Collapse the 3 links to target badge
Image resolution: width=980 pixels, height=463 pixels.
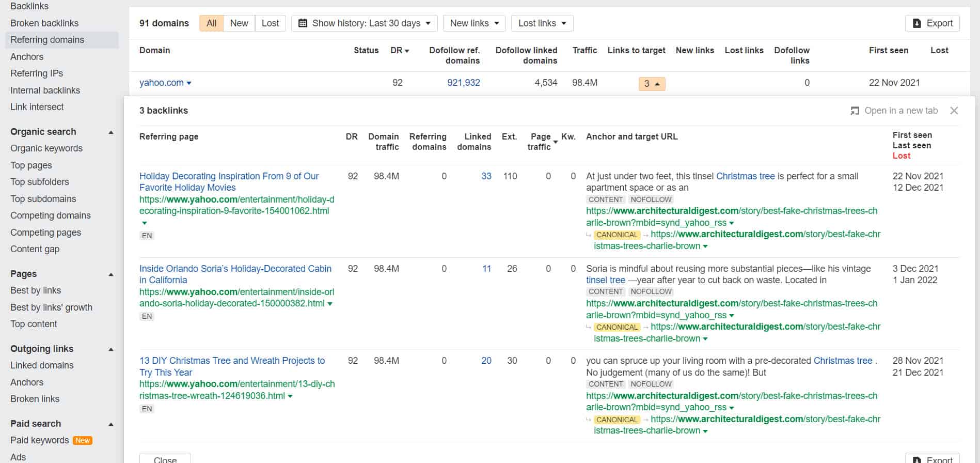(652, 84)
